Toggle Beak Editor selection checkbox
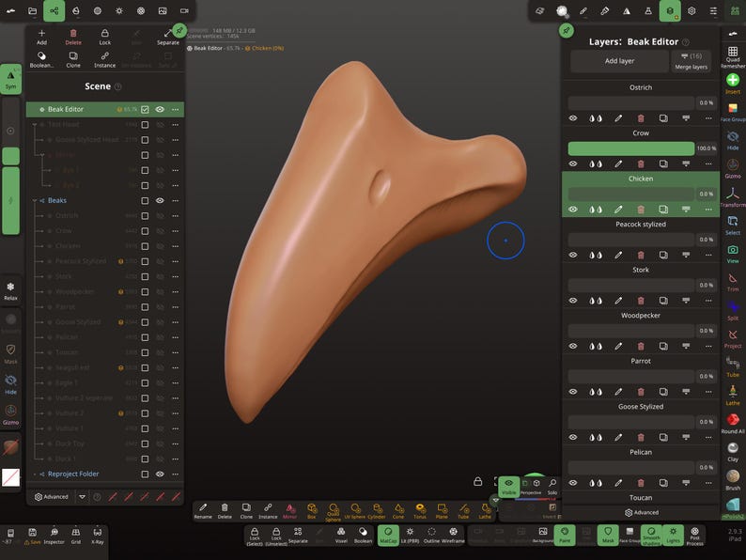This screenshot has height=560, width=746. coord(145,109)
